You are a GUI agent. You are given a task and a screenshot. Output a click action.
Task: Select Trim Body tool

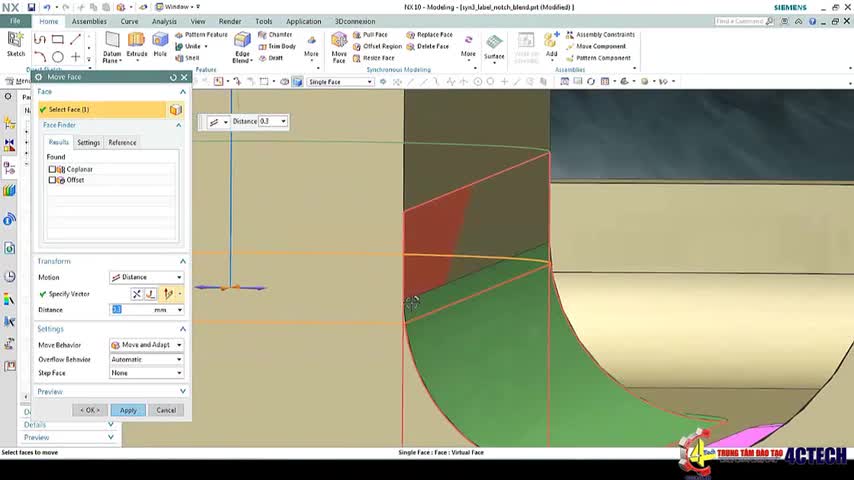click(277, 46)
